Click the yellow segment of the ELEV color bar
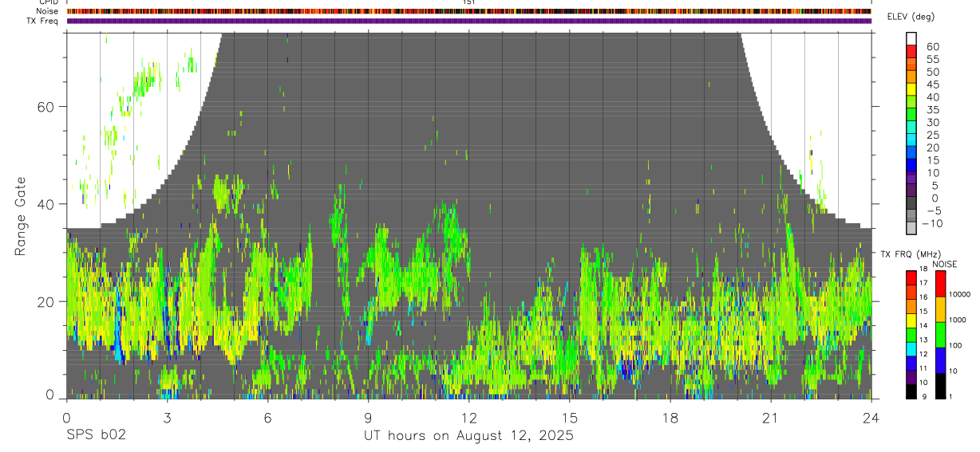 coord(911,88)
